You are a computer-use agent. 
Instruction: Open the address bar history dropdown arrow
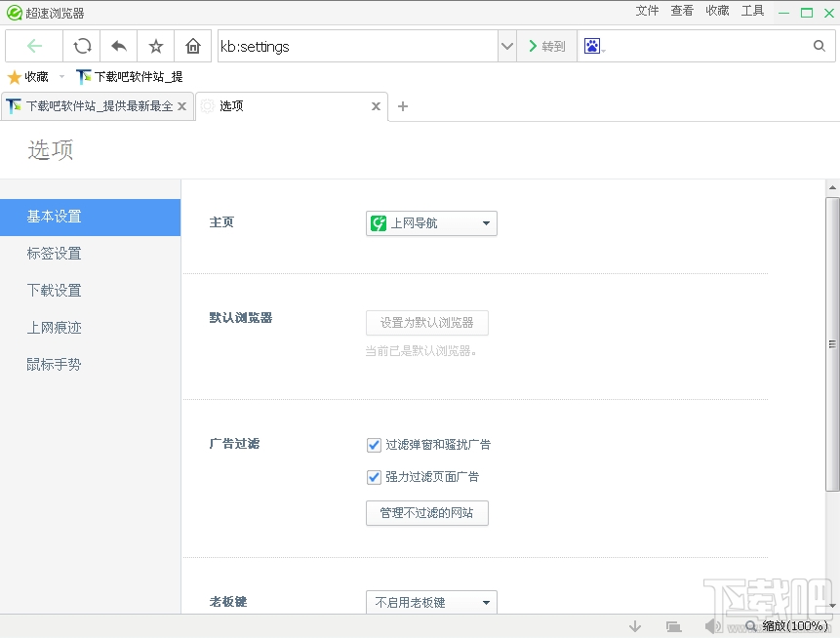tap(506, 46)
